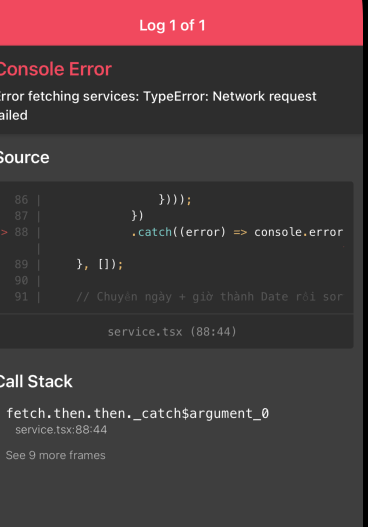Open the service.tsx:88:44 location under the stack frame
This screenshot has width=368, height=527.
coord(61,430)
